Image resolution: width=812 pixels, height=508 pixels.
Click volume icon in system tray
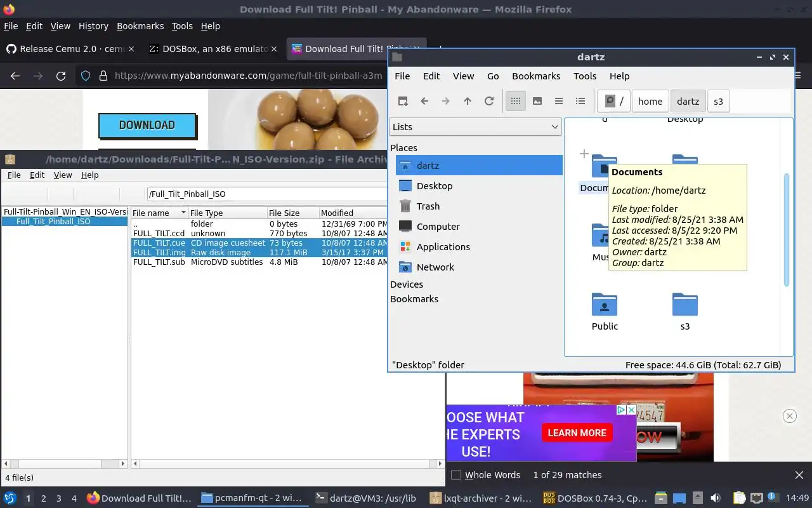716,498
